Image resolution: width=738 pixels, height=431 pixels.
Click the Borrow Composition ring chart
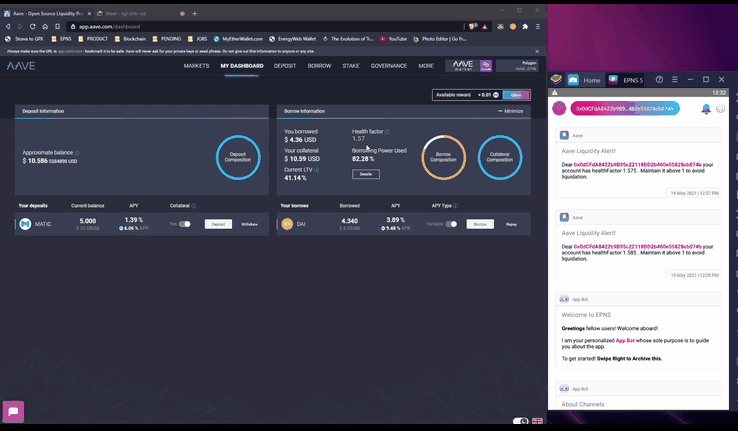(x=444, y=157)
